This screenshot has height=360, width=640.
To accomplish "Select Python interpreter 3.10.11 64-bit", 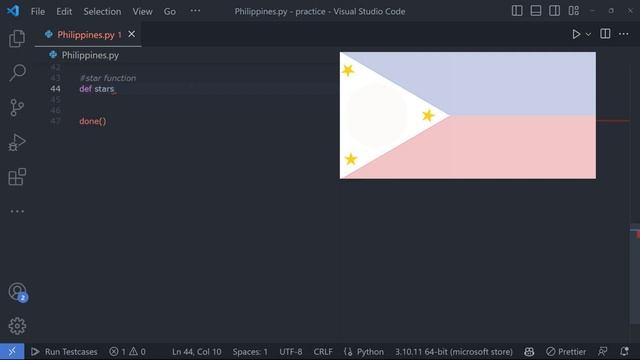I will click(453, 351).
